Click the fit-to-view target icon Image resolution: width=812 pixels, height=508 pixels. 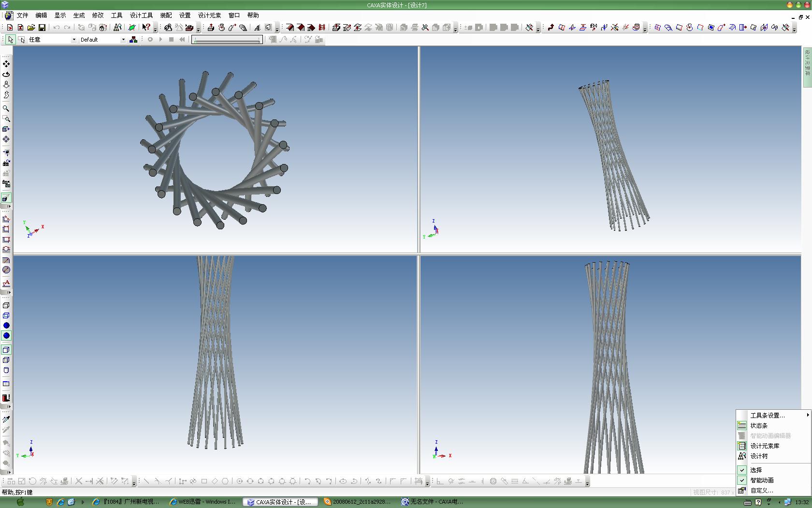click(6, 139)
